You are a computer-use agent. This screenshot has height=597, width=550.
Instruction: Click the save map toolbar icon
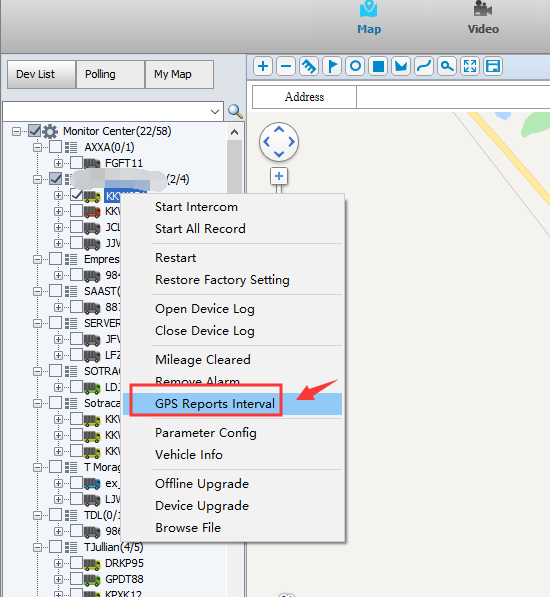point(493,66)
